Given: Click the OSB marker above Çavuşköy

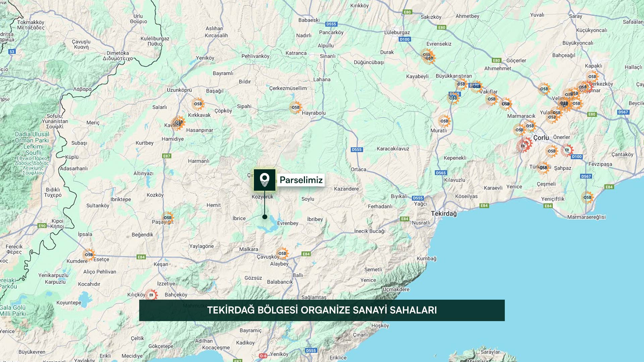Looking at the screenshot, I should 282,253.
